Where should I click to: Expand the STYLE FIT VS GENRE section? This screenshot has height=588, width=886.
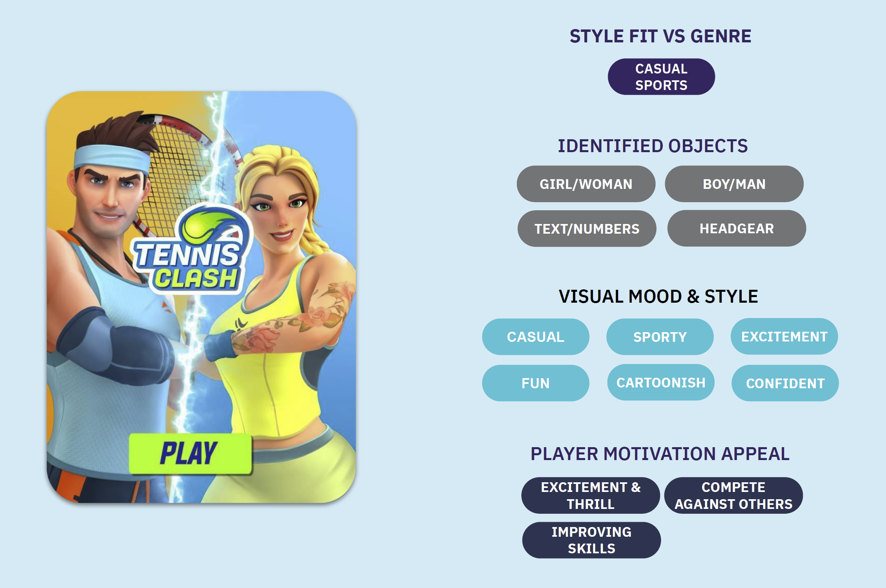[659, 37]
